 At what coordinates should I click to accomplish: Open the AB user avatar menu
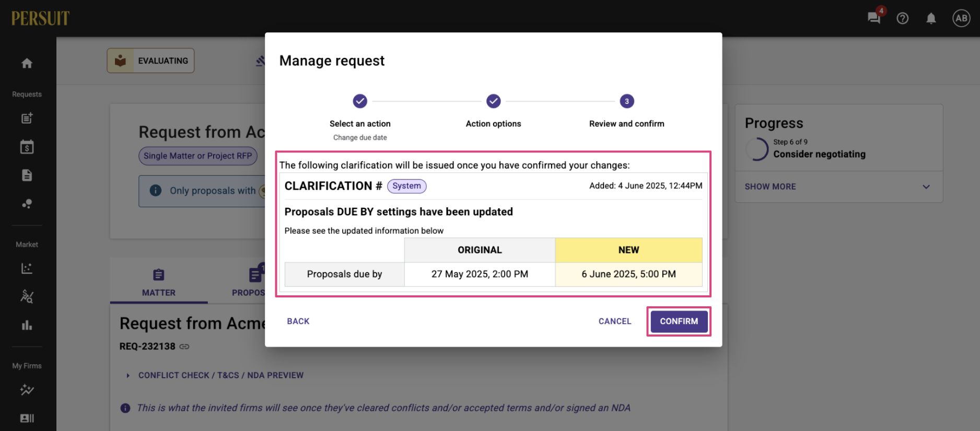point(961,18)
